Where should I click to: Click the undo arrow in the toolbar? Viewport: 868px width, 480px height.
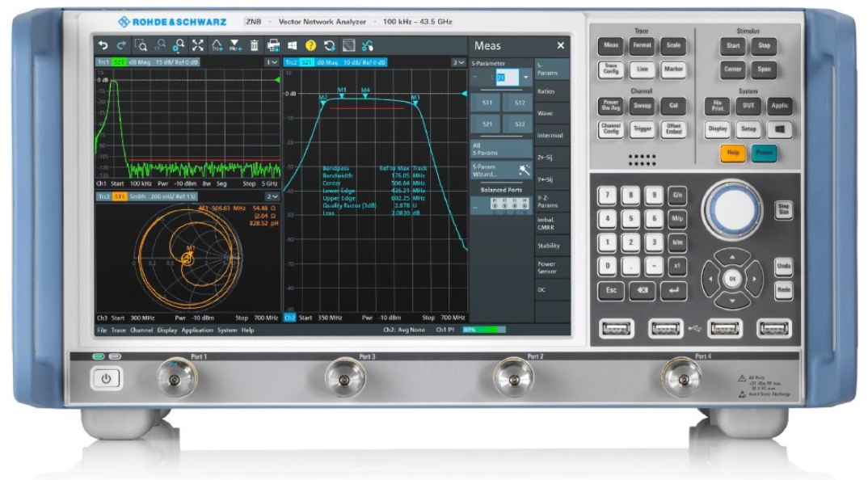(x=103, y=46)
